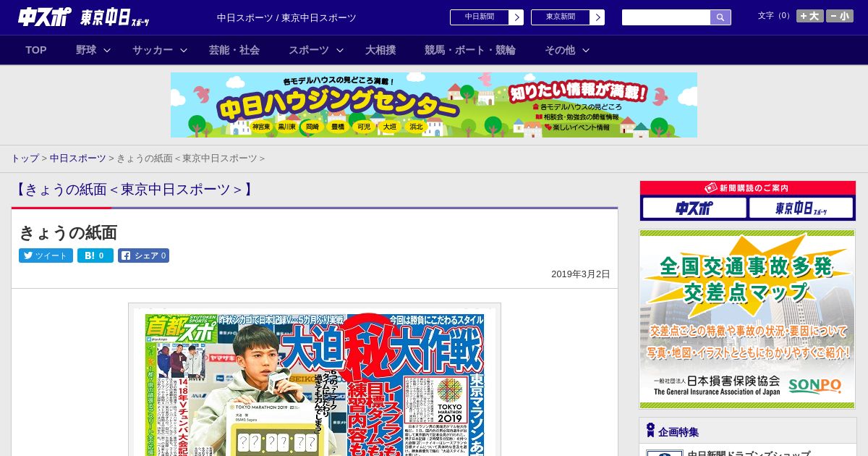Open the 野球 menu
This screenshot has height=456, width=868.
[x=86, y=50]
